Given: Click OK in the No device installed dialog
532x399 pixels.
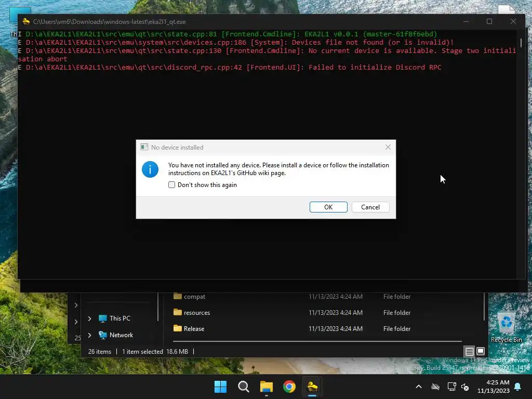Looking at the screenshot, I should coord(328,207).
